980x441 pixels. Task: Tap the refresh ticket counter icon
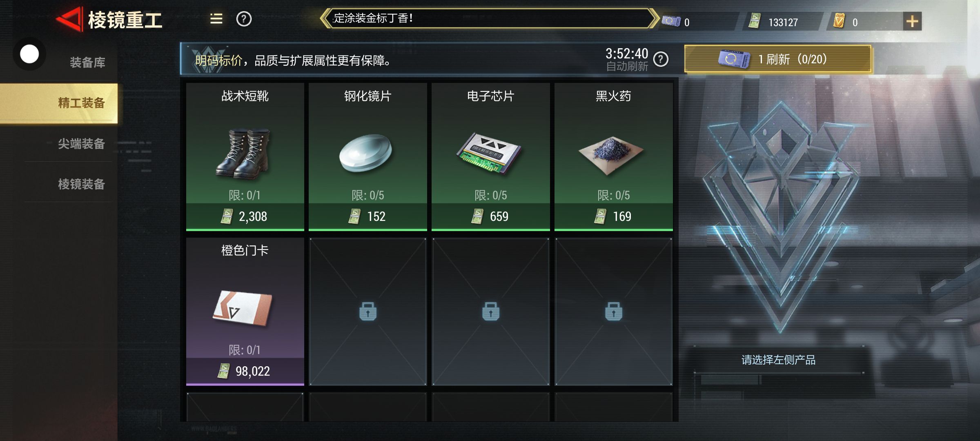671,21
